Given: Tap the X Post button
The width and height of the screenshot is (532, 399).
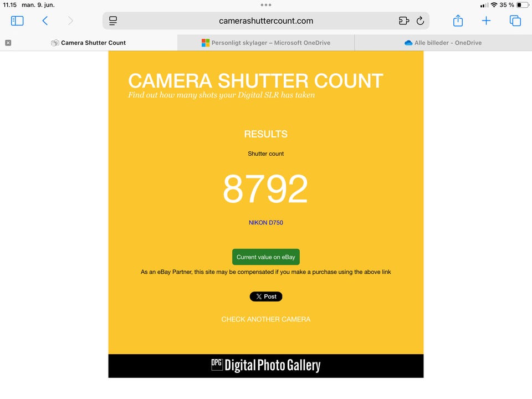Looking at the screenshot, I should tap(266, 296).
